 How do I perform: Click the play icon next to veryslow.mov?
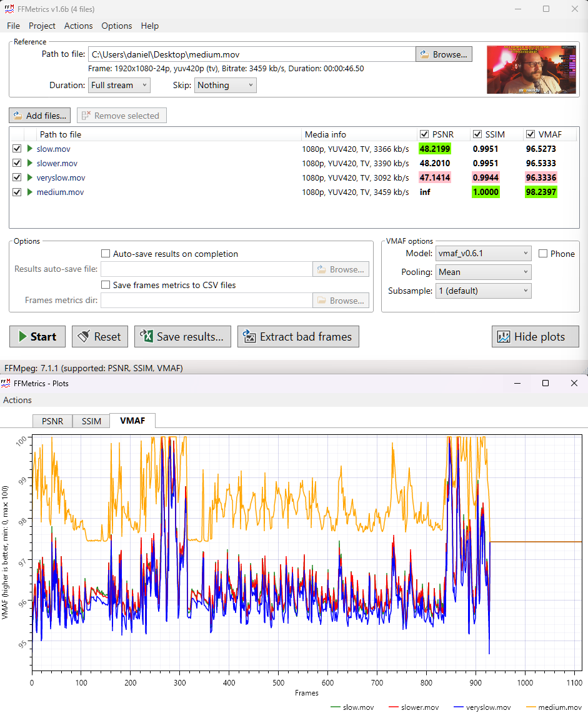tap(29, 177)
